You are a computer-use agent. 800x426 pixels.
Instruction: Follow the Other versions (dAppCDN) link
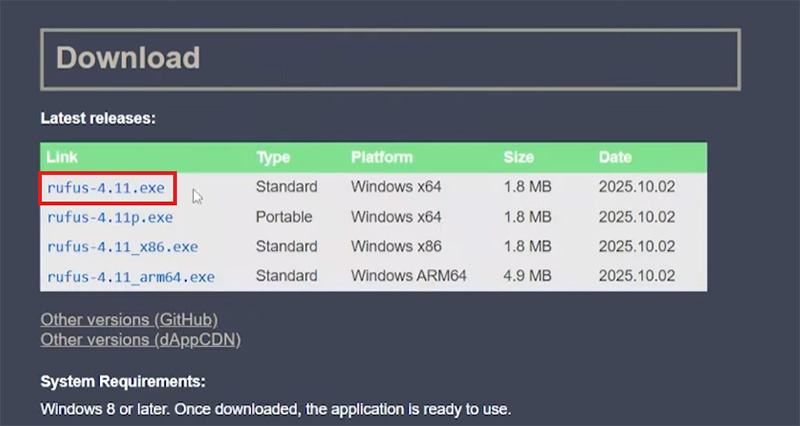tap(140, 340)
